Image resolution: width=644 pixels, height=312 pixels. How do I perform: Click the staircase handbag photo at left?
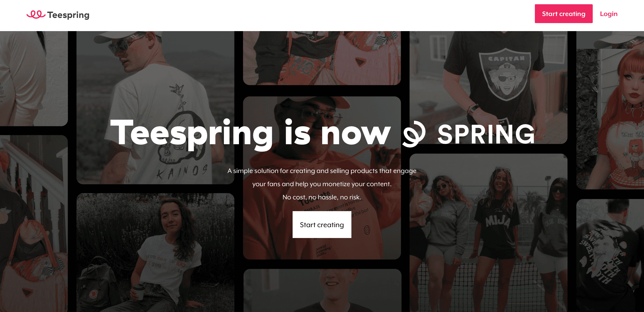(x=34, y=224)
